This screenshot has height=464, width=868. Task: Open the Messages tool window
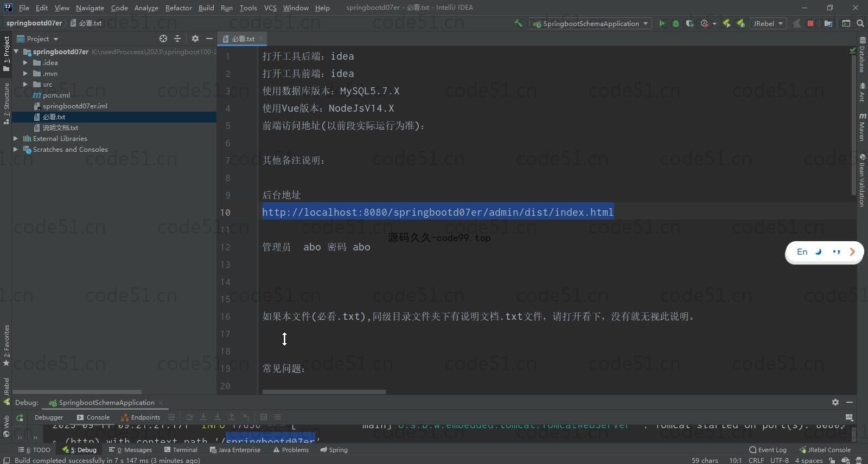[x=130, y=449]
